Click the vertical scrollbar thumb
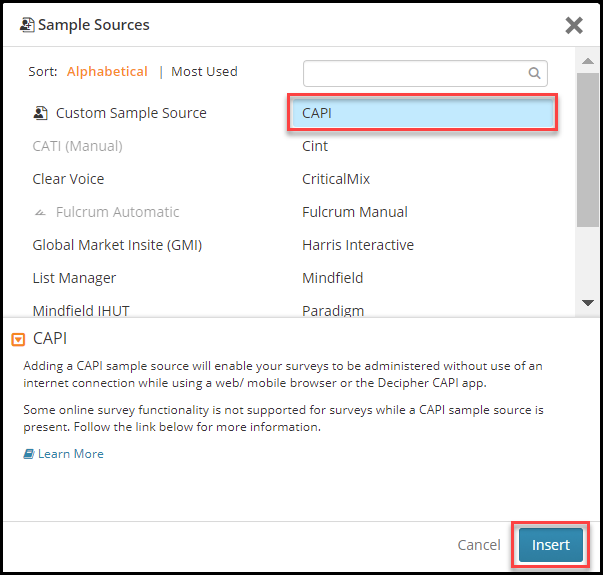The image size is (603, 575). tap(588, 150)
